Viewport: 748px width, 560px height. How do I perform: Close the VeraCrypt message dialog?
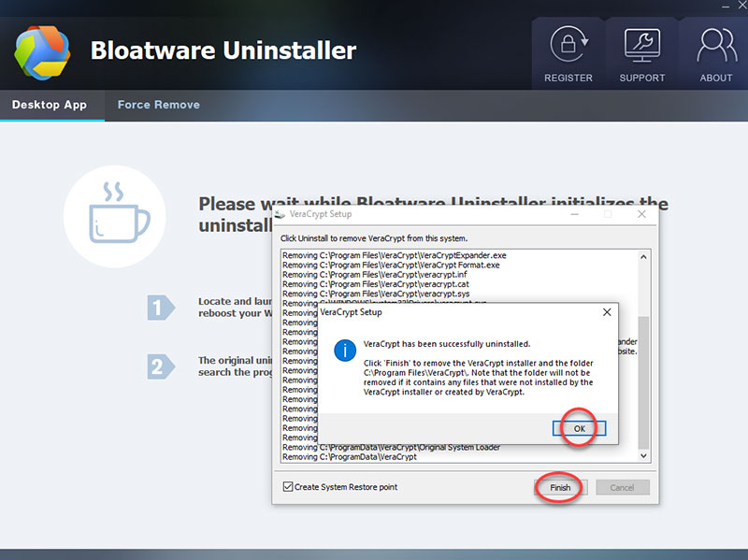[x=607, y=312]
